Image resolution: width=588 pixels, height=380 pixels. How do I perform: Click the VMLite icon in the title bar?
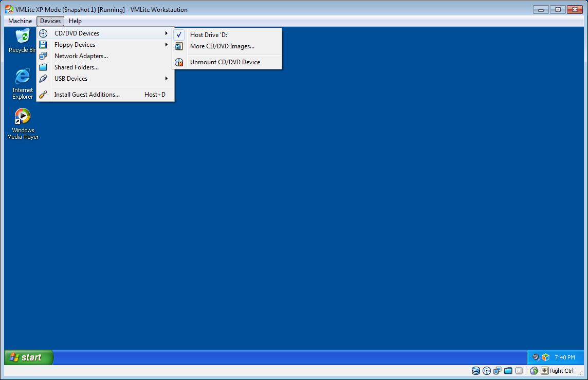pyautogui.click(x=9, y=9)
